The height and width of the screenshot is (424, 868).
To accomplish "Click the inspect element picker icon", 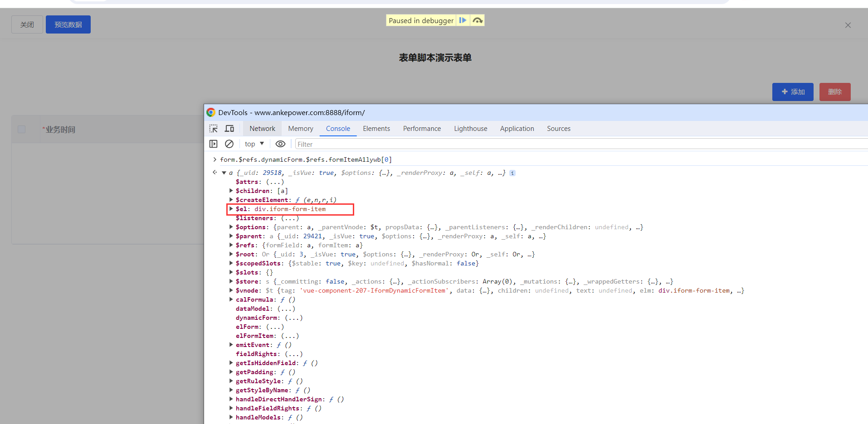I will [x=213, y=129].
